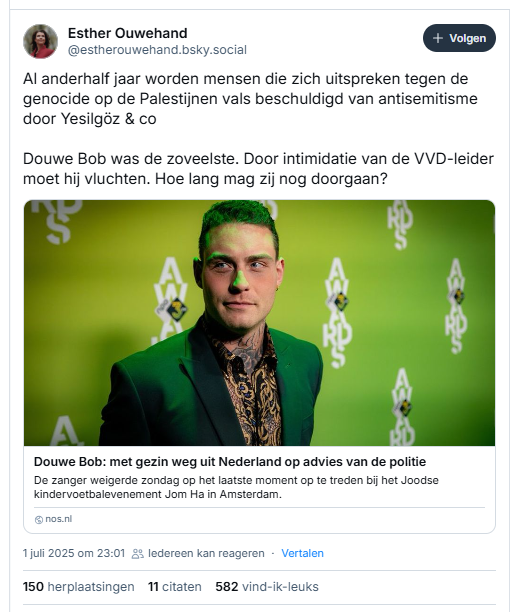View the 11 citaten list

tap(175, 587)
